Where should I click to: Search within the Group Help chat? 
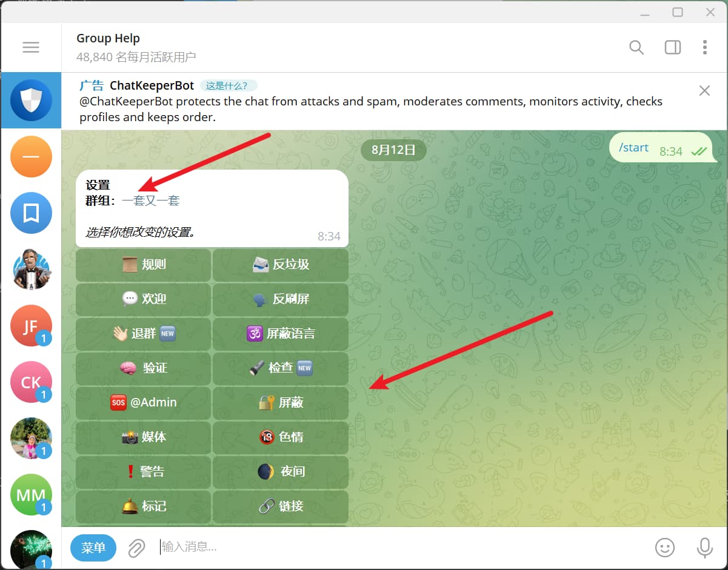tap(636, 47)
